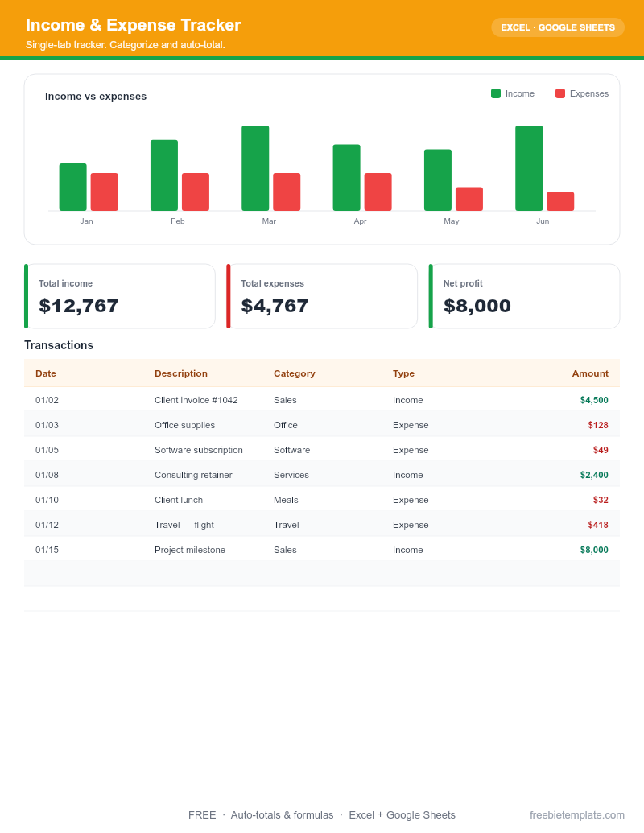The width and height of the screenshot is (644, 833).
Task: Click the $32 amount cell
Action: pos(601,500)
